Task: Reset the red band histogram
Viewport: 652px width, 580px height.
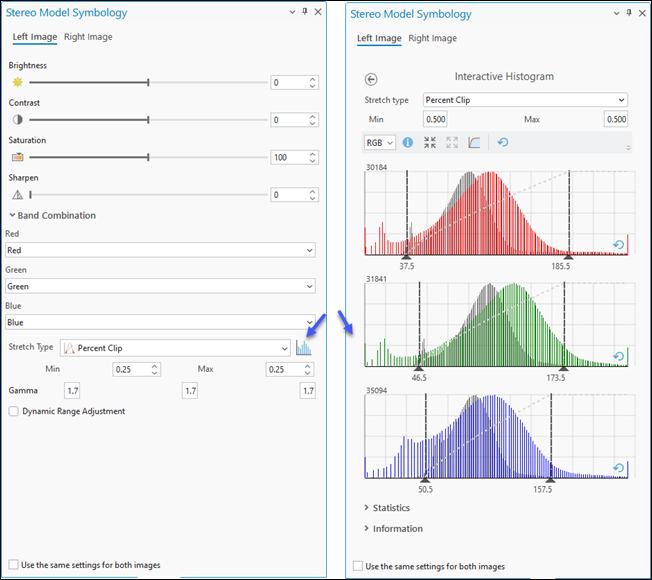Action: click(x=617, y=245)
